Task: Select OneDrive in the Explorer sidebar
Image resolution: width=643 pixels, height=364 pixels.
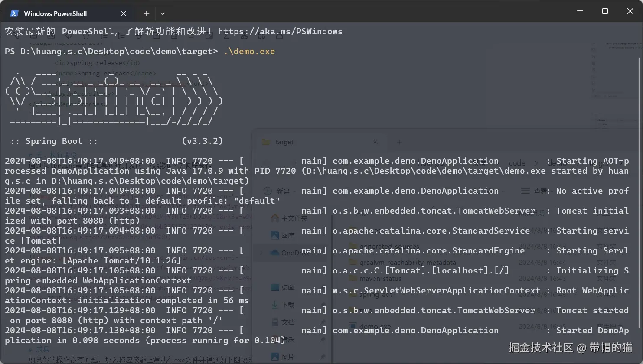Action: coord(290,253)
